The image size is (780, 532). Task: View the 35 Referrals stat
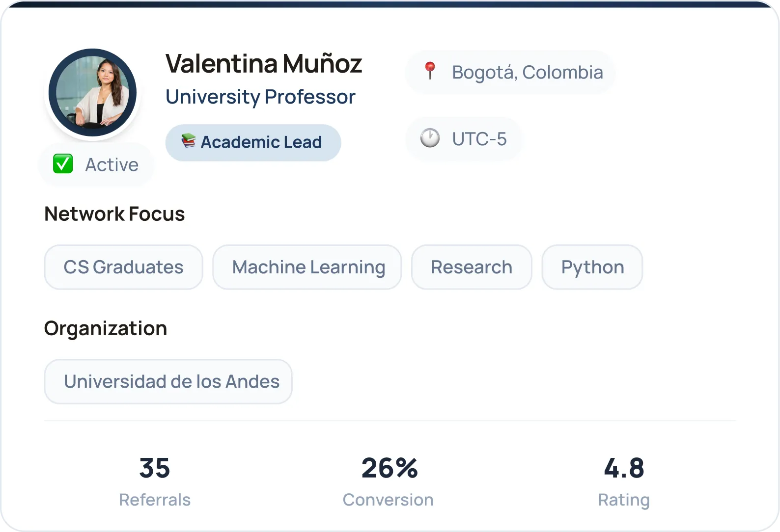pos(155,481)
